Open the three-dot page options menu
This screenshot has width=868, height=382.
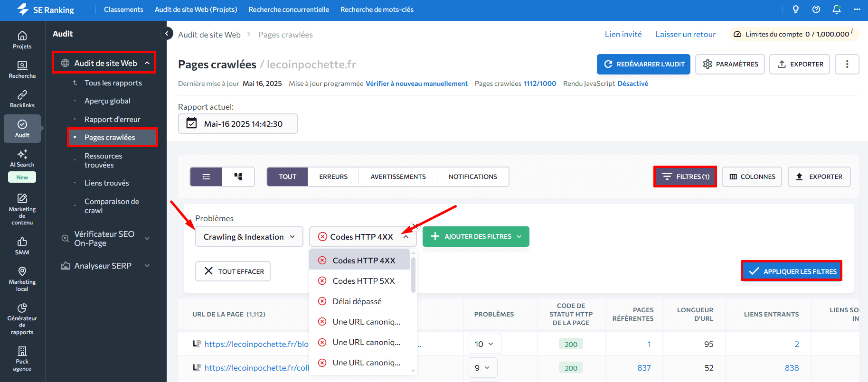847,64
